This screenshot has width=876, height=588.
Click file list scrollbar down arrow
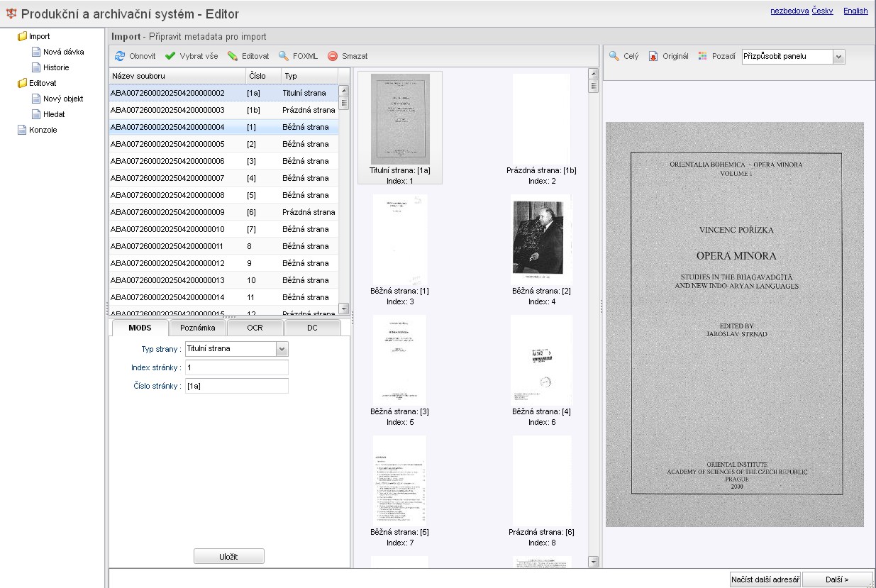pyautogui.click(x=344, y=309)
